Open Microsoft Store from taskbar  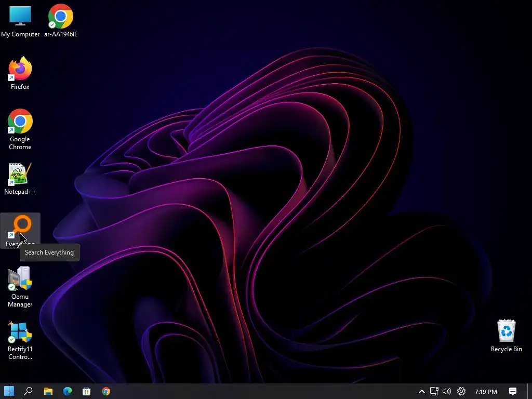click(x=87, y=391)
